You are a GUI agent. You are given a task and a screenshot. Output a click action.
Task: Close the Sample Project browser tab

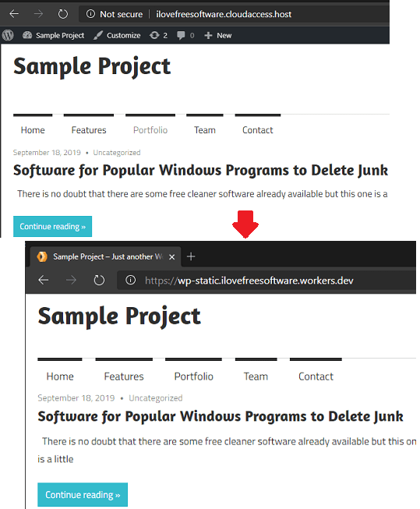(x=172, y=256)
